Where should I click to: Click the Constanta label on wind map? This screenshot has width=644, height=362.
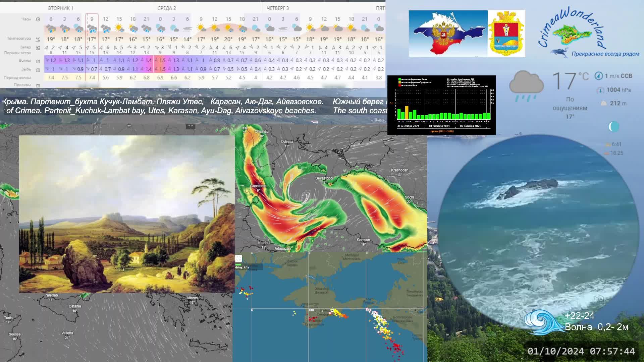[x=258, y=186]
